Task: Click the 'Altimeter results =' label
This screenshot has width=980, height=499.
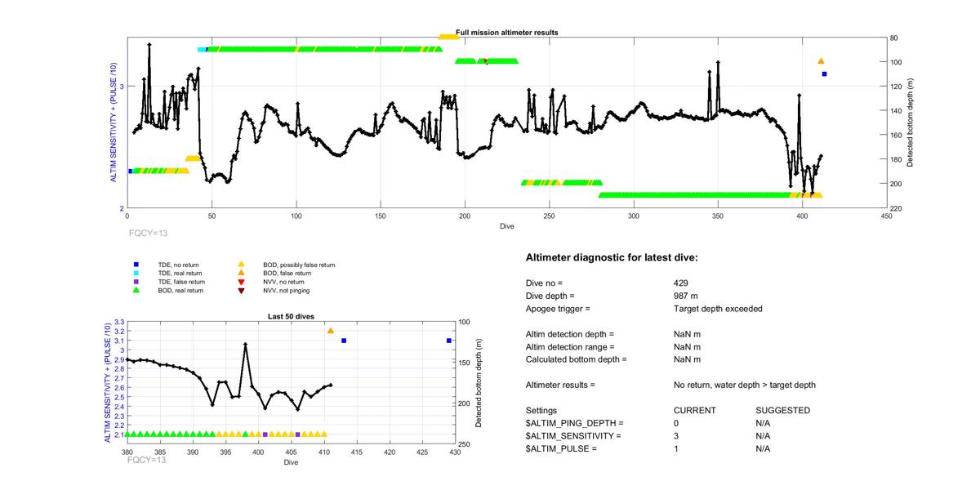Action: pos(560,385)
